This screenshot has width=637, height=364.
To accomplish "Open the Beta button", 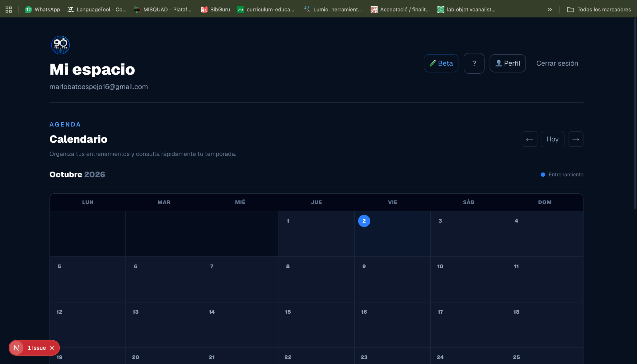I will point(441,63).
